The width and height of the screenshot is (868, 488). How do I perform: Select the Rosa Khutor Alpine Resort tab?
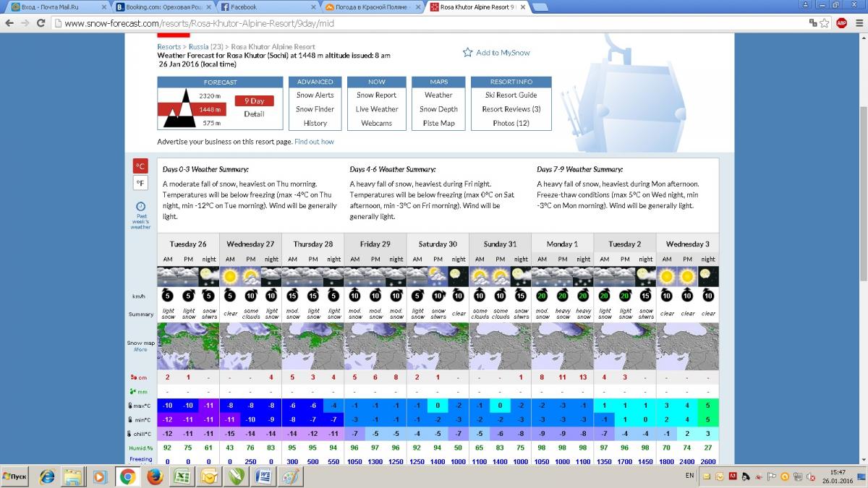[477, 7]
